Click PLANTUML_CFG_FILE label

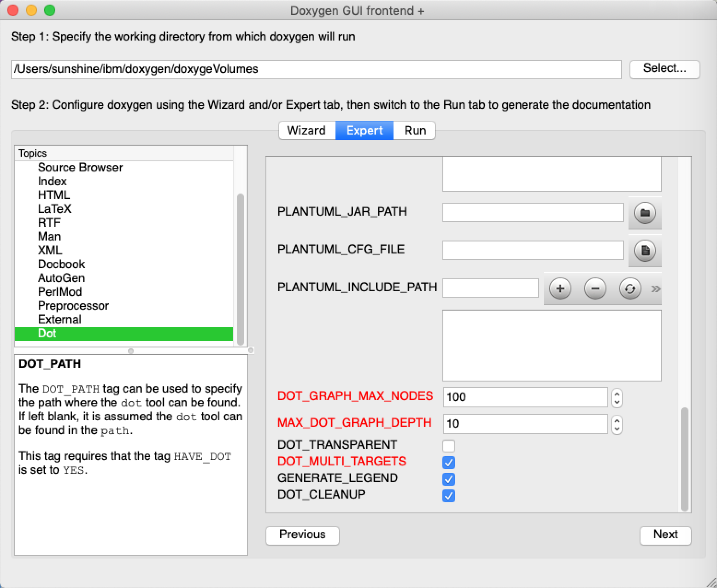tap(341, 249)
